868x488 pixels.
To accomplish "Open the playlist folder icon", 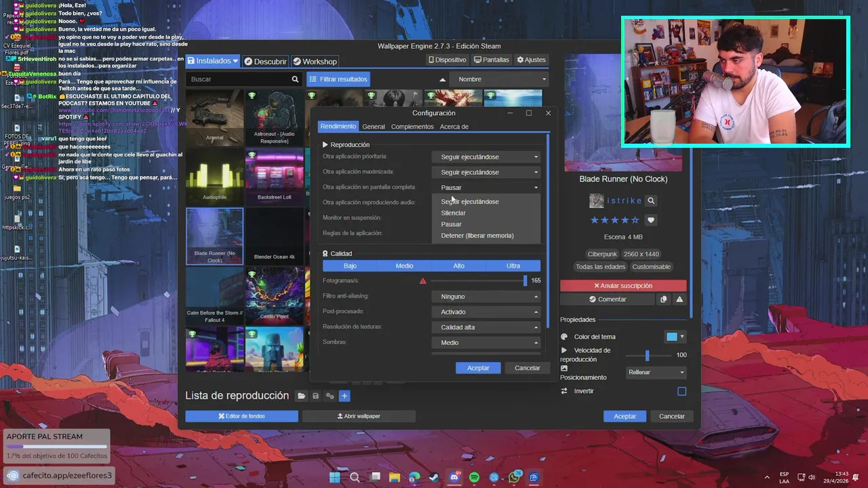I will click(x=302, y=396).
